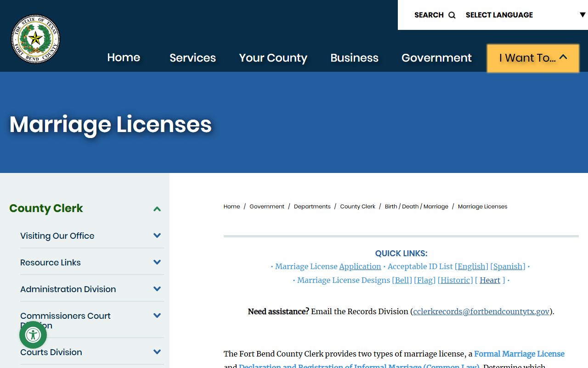The width and height of the screenshot is (588, 368).
Task: Expand Administration Division submenu chevron
Action: pyautogui.click(x=157, y=289)
